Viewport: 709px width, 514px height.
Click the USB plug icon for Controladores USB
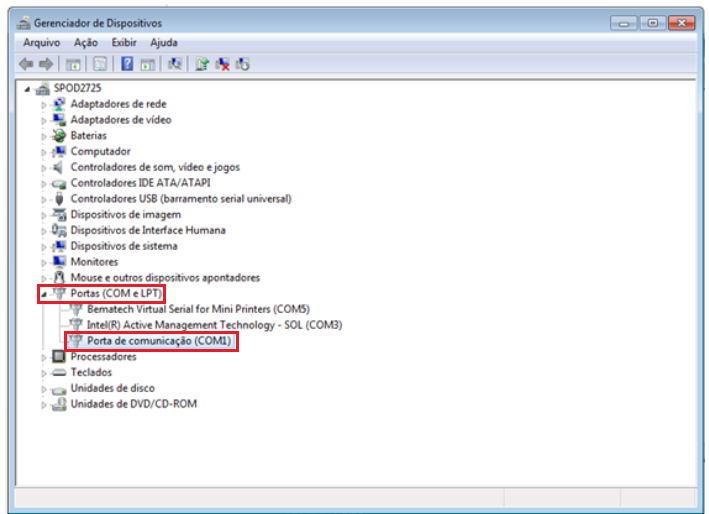tap(59, 199)
